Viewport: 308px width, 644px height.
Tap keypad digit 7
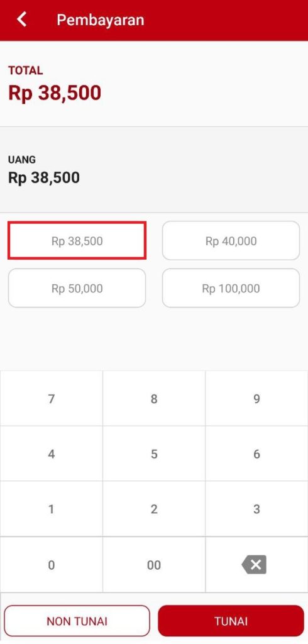point(52,398)
